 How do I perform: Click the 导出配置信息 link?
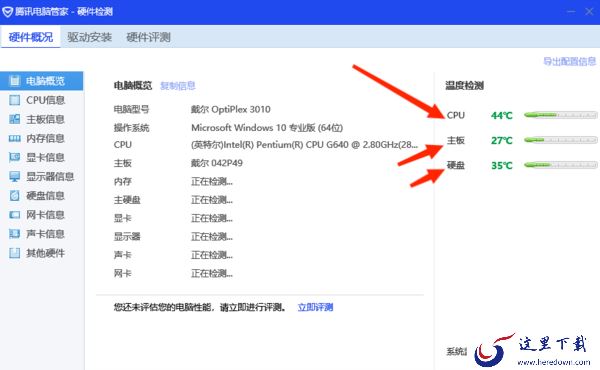click(x=570, y=61)
